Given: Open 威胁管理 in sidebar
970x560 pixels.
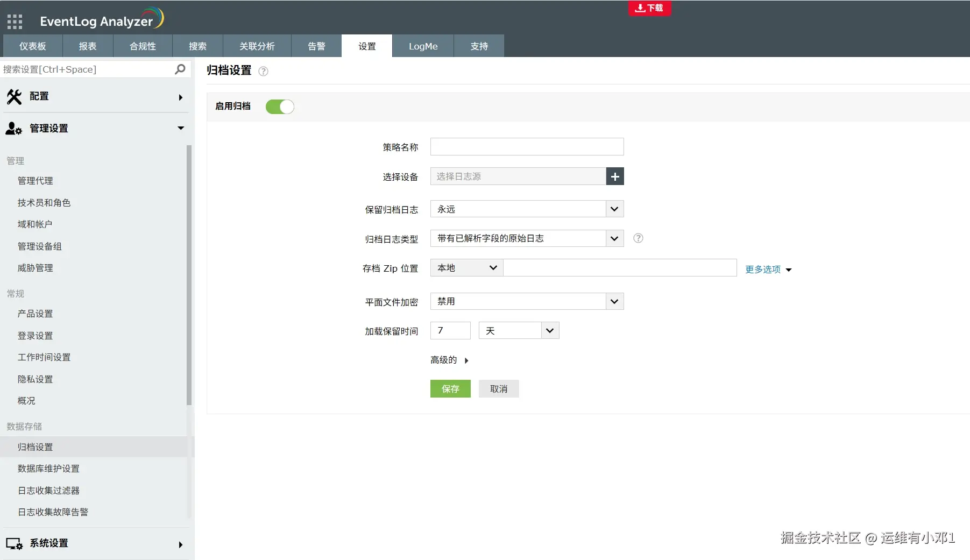Looking at the screenshot, I should pyautogui.click(x=36, y=268).
